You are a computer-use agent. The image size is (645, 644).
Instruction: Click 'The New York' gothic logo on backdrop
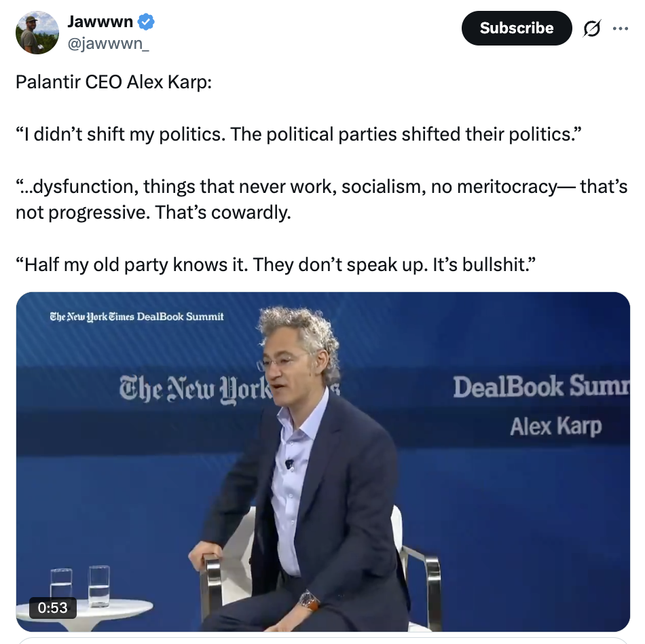pyautogui.click(x=193, y=389)
